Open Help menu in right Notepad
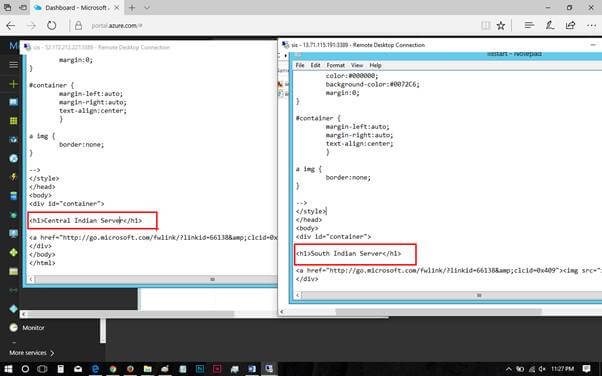The image size is (602, 376). pos(375,65)
